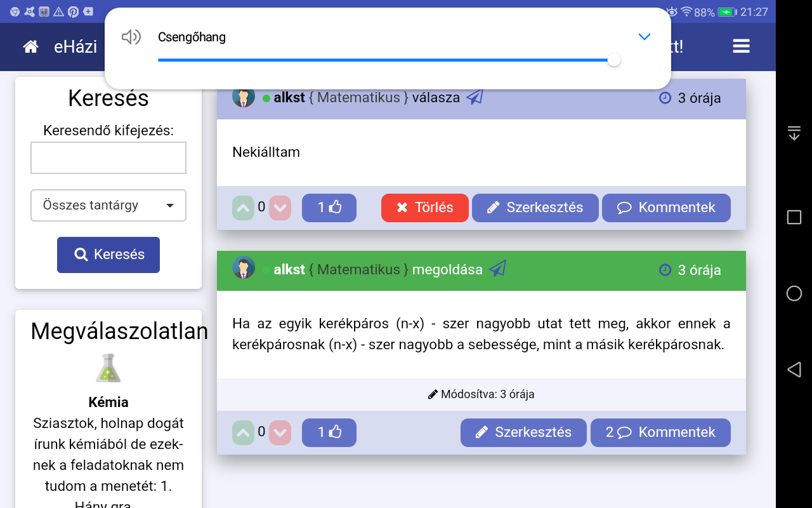Upvote the green solution post

243,432
